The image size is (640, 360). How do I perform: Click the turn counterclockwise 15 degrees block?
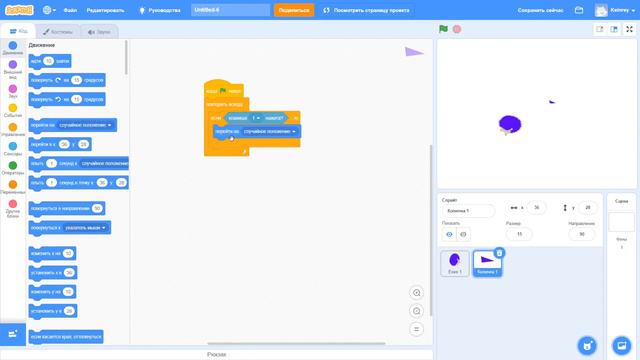coord(67,100)
